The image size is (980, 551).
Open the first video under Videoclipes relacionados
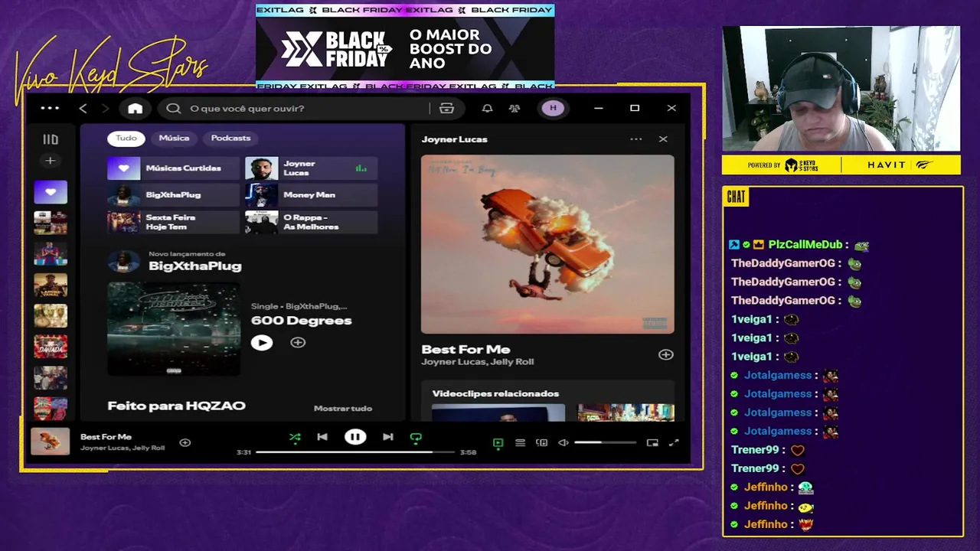coord(498,412)
